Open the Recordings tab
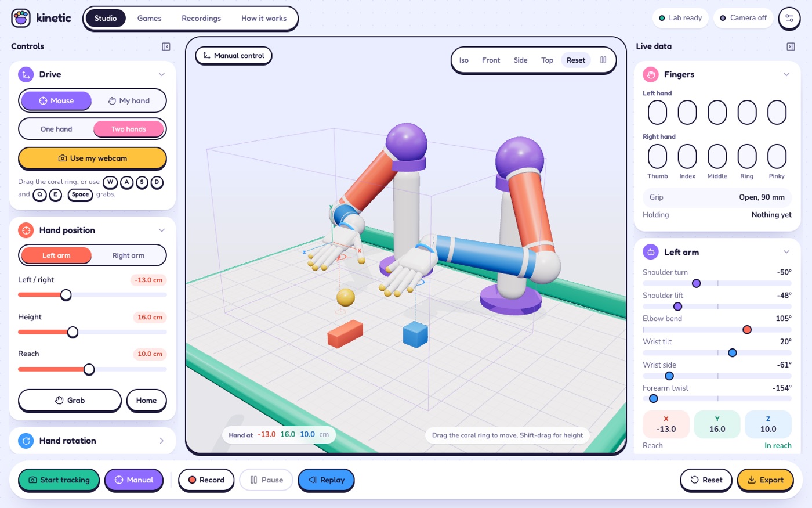The image size is (812, 508). pyautogui.click(x=201, y=18)
